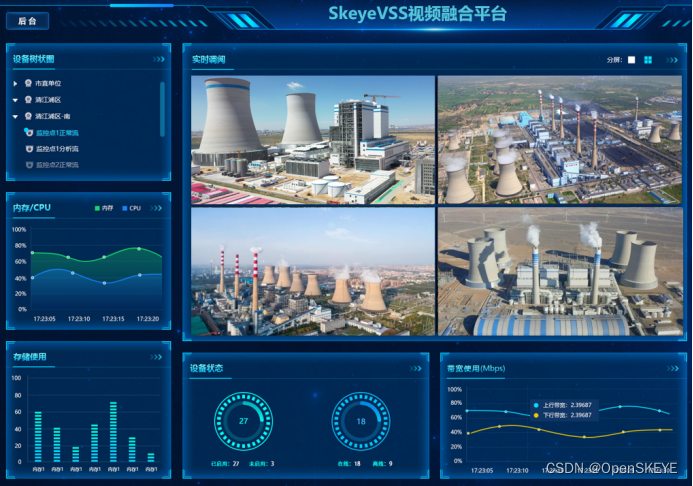This screenshot has width=693, height=486.
Task: Open the bottom-right desert power plant feed
Action: point(560,272)
